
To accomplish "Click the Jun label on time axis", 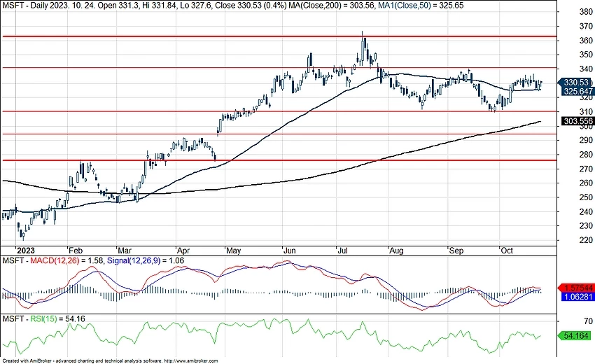I will pos(290,251).
